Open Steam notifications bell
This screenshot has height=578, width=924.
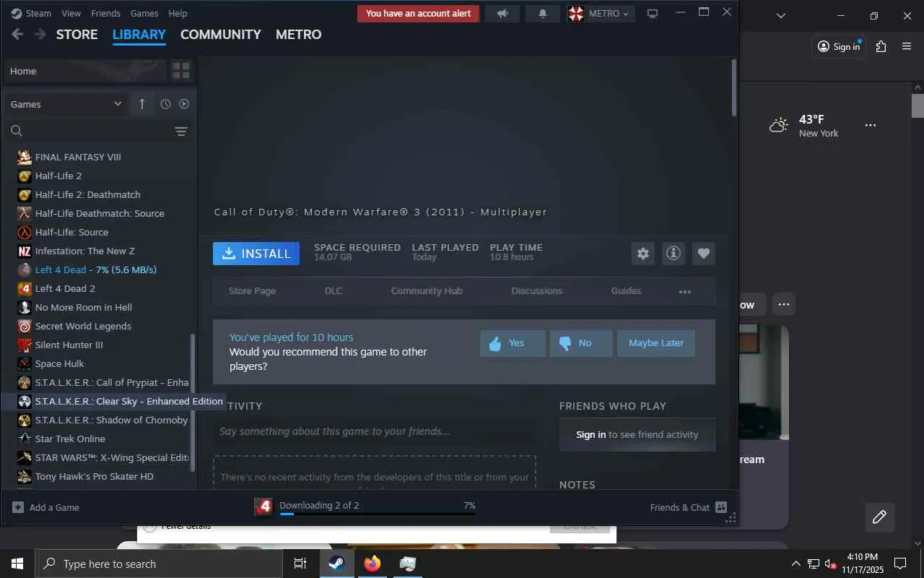(543, 14)
